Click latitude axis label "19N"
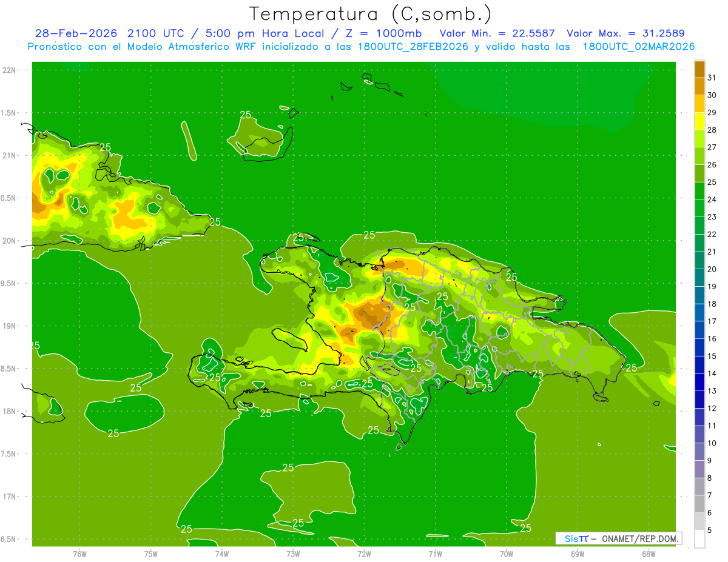Viewport: 728px width, 562px height. pos(10,326)
